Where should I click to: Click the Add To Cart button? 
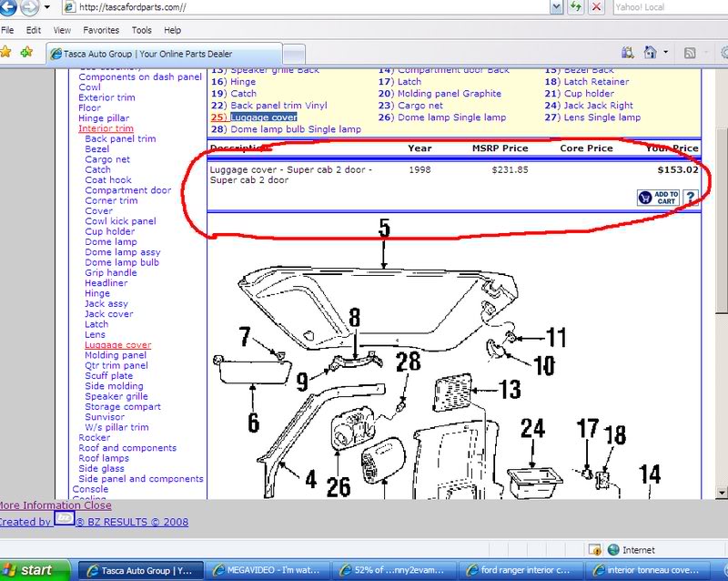point(658,198)
